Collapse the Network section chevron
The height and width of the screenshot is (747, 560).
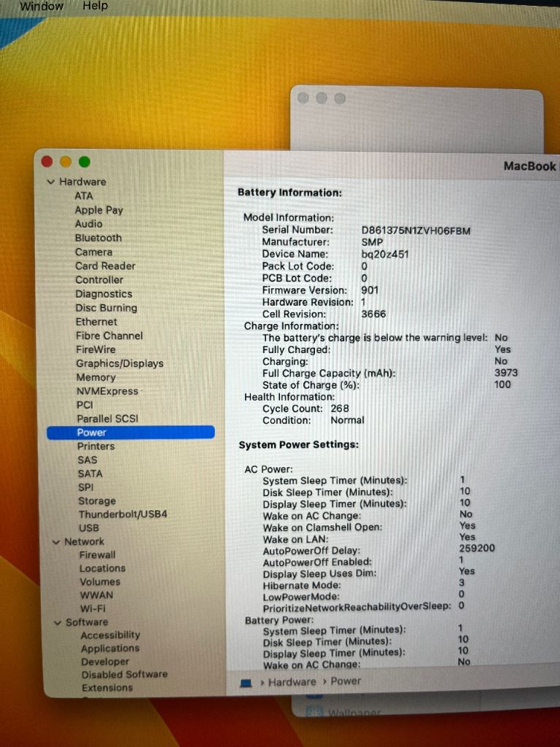55,542
